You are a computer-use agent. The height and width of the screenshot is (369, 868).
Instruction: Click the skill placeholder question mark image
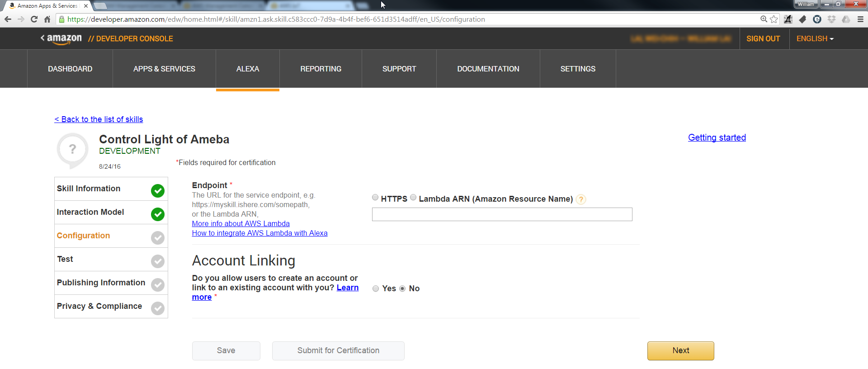pos(72,150)
